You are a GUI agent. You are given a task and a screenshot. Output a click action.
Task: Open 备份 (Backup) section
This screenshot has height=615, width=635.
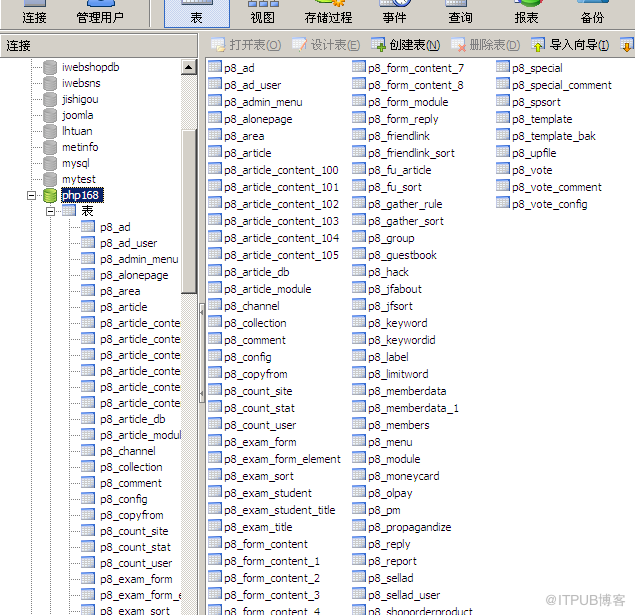point(592,13)
